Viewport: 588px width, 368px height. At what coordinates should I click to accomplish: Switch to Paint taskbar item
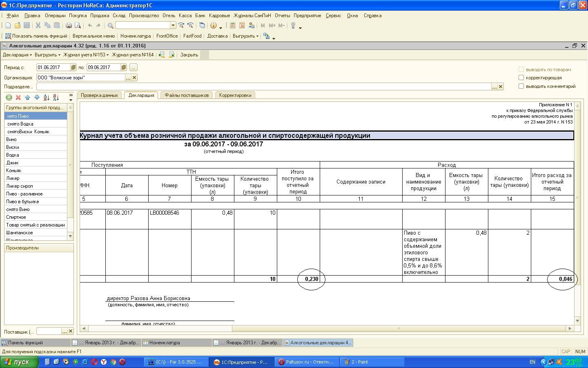372,362
